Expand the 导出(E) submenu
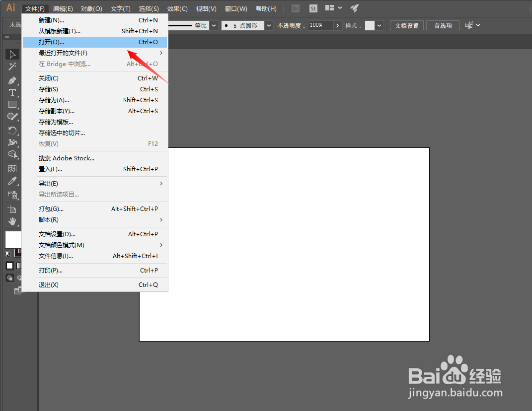Viewport: 532px width, 411px height. point(95,184)
